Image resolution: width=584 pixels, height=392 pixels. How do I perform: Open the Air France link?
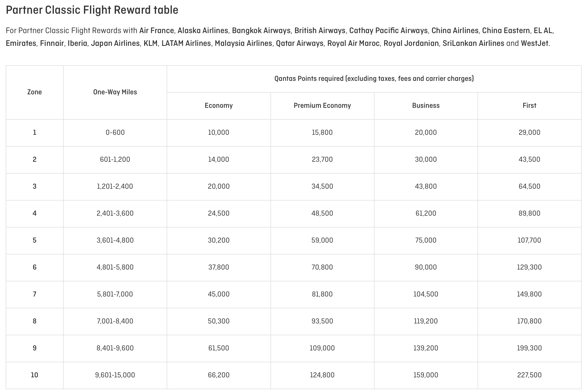pyautogui.click(x=157, y=30)
